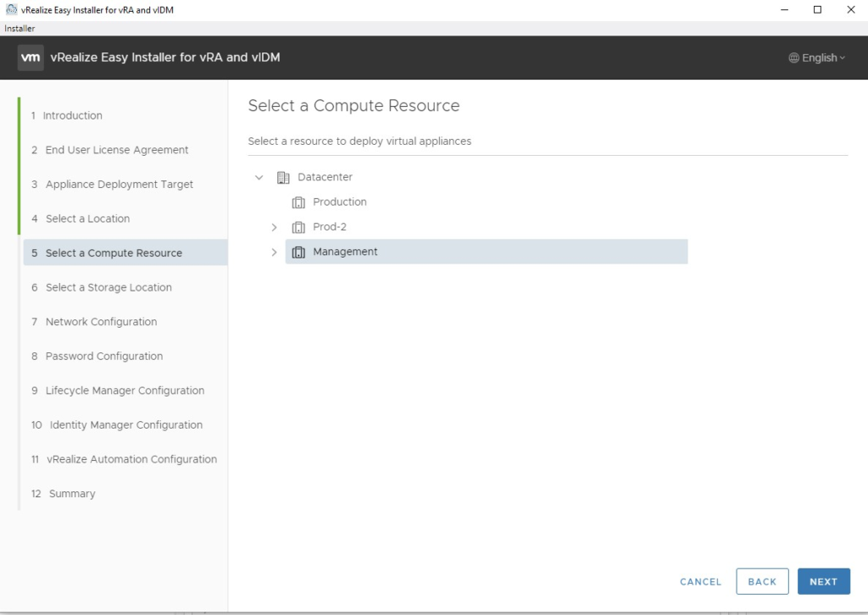The image size is (868, 615).
Task: Click the Prod-2 cluster icon
Action: tap(298, 227)
